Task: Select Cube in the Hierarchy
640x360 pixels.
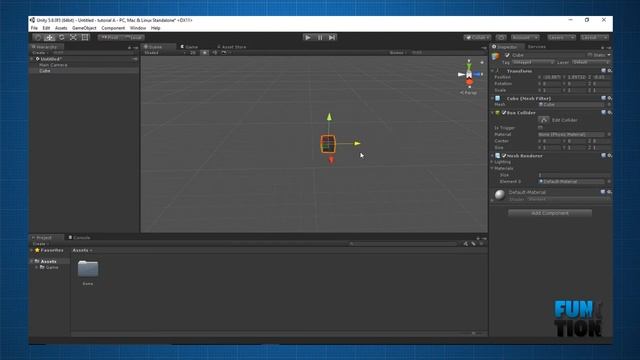Action: tap(45, 71)
